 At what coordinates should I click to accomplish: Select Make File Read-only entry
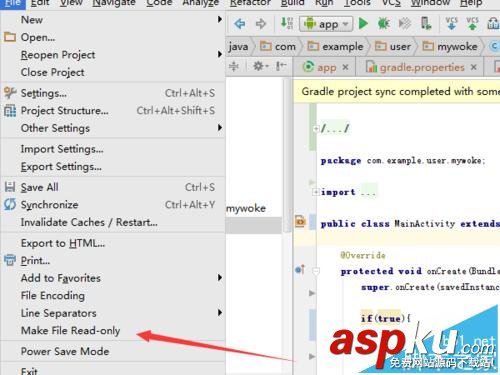coord(113,330)
